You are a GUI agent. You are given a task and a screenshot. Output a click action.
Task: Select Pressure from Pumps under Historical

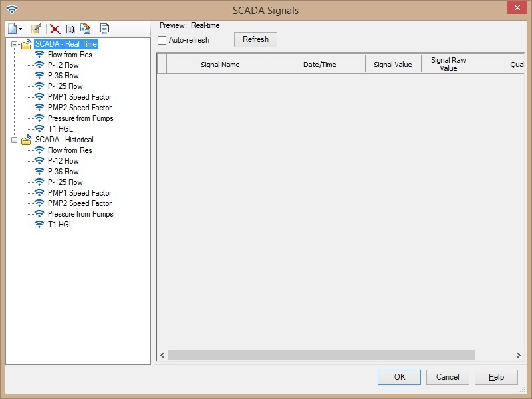pyautogui.click(x=80, y=213)
